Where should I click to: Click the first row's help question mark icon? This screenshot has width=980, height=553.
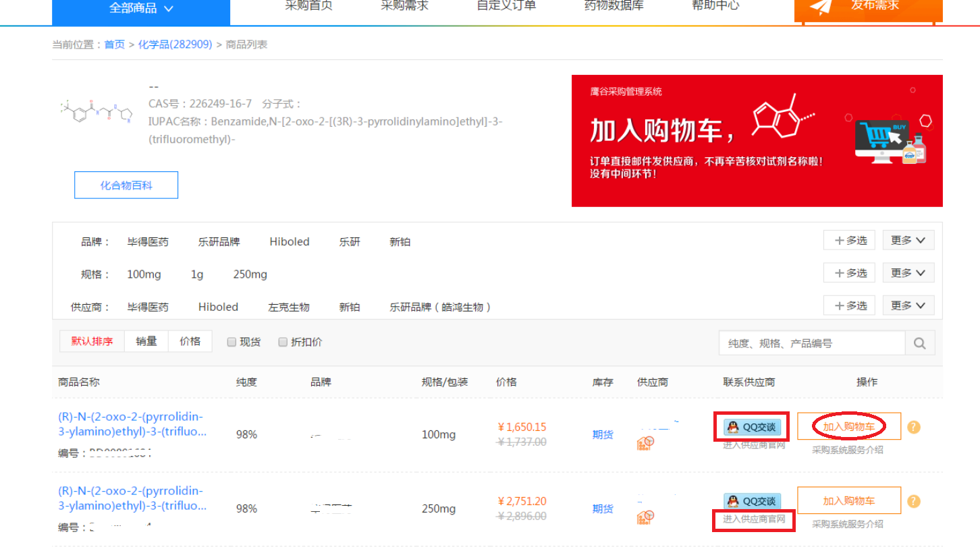(x=914, y=427)
